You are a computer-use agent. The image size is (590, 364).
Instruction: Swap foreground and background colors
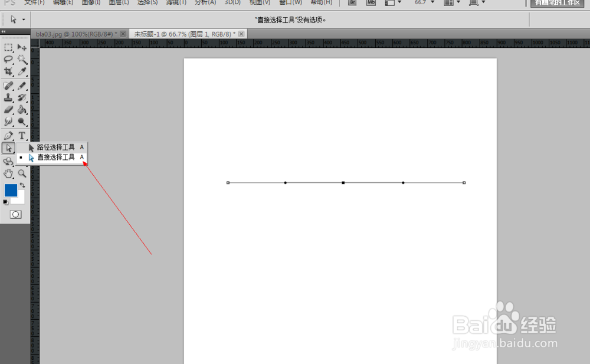22,185
